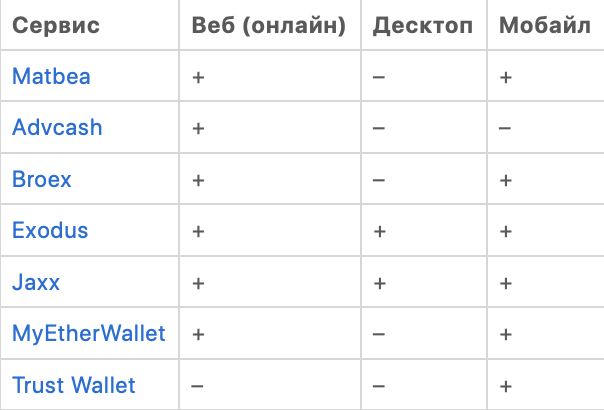Viewport: 604px width, 410px height.
Task: Click the desktop plus sign for Jaxx
Action: (x=378, y=284)
